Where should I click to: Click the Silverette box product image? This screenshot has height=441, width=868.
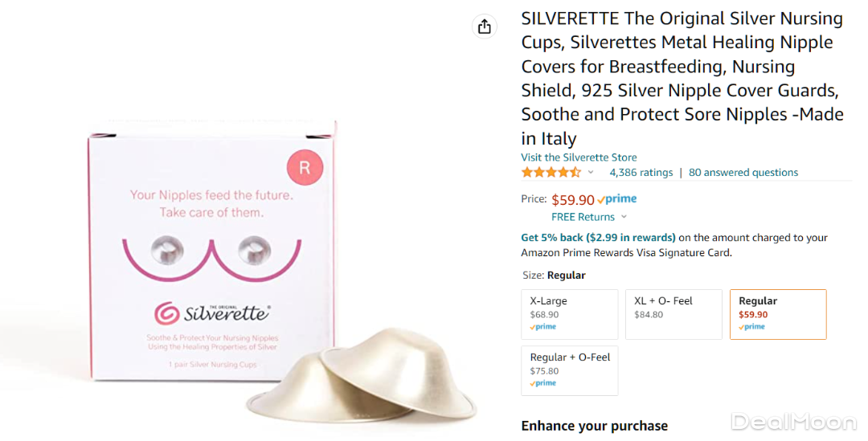coord(212,250)
